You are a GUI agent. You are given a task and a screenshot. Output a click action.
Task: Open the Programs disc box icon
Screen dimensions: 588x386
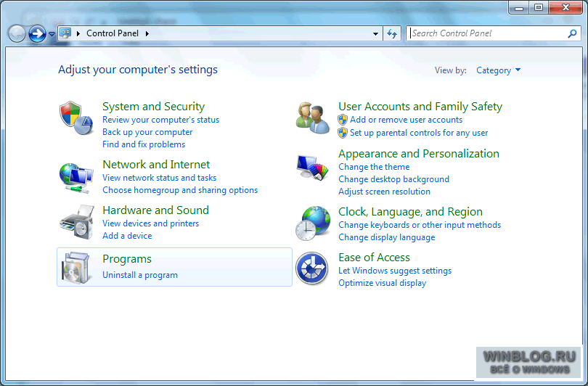(76, 268)
